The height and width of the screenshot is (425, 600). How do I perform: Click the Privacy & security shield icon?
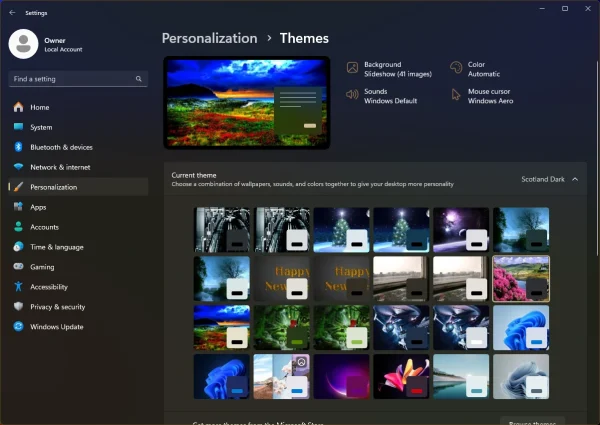[x=18, y=306]
